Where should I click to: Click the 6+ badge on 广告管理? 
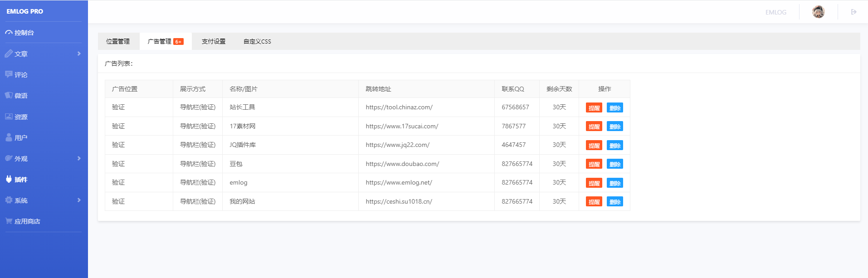click(x=179, y=42)
